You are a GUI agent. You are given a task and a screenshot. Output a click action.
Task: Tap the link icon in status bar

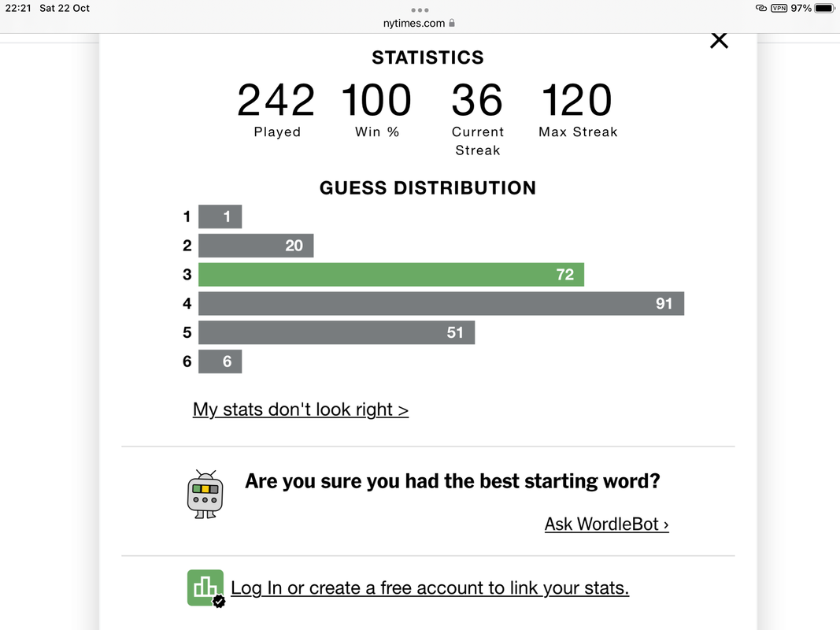[x=760, y=8]
